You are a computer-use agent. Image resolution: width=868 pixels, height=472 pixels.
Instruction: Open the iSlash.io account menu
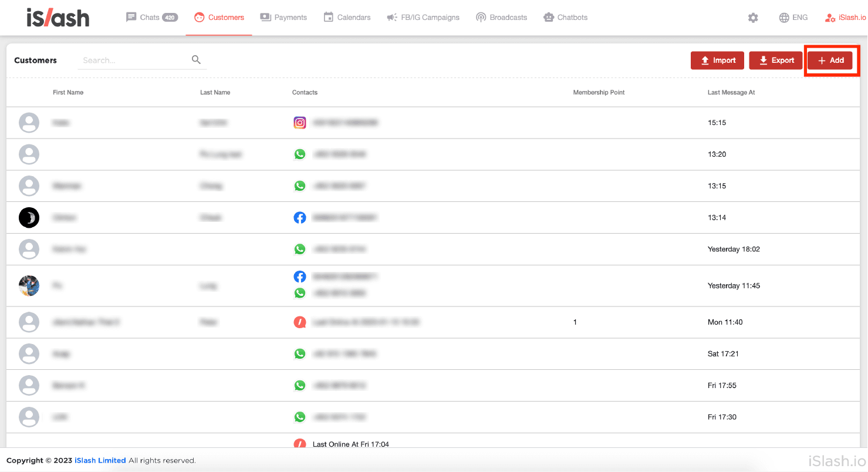(845, 18)
